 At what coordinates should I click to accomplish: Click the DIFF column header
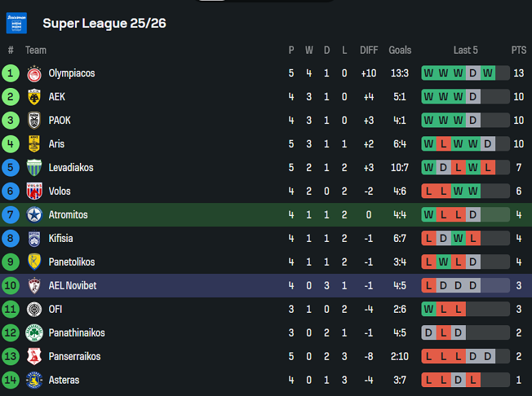[369, 50]
